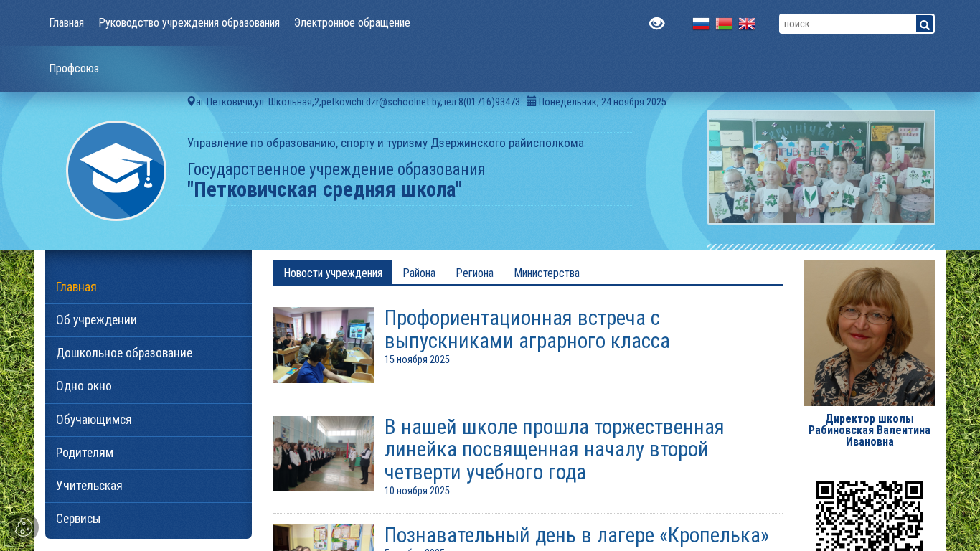
Task: Open Об учреждении sidebar section
Action: click(149, 320)
